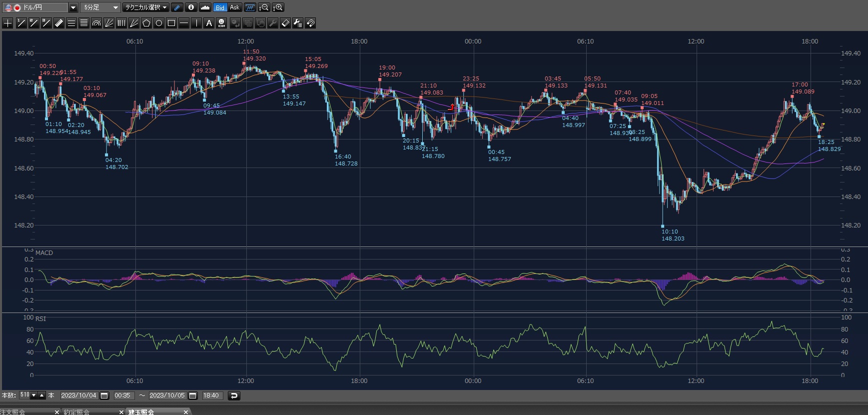868x415 pixels.
Task: Click the eraser tool icon
Action: pos(285,23)
